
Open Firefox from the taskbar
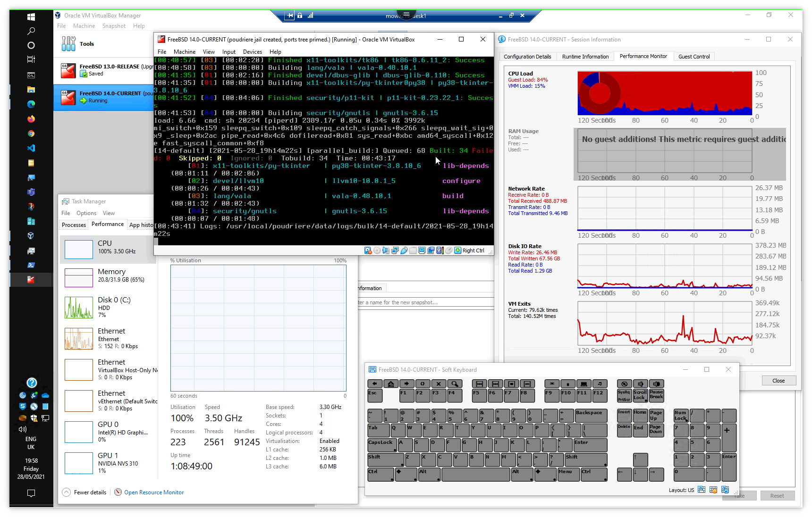(x=31, y=119)
